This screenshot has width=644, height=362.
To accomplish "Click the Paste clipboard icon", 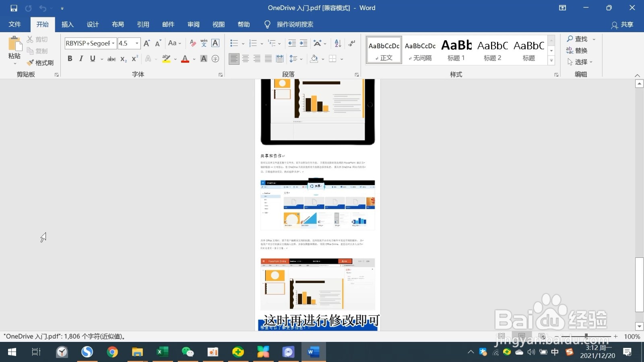I will click(14, 44).
